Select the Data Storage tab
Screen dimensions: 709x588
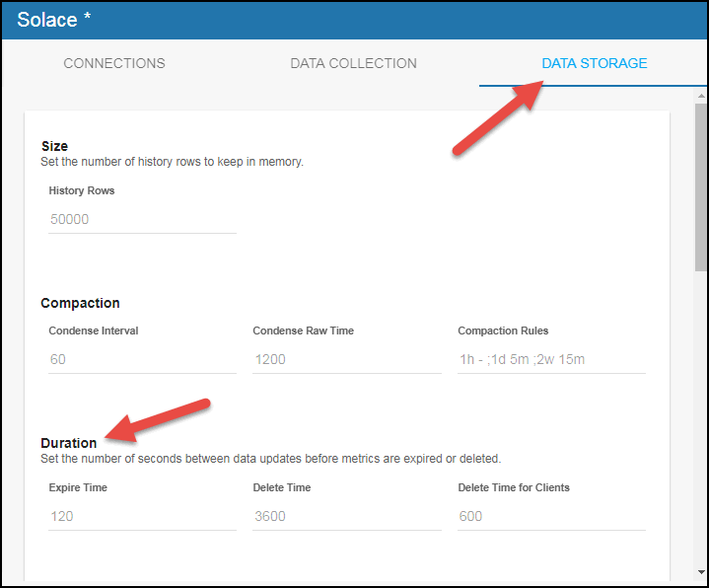pos(594,63)
